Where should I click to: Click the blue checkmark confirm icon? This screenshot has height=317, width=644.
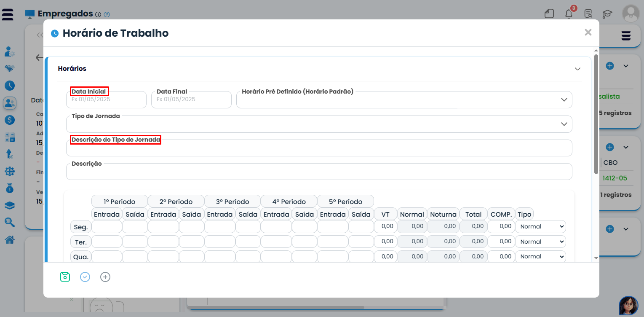pos(85,277)
